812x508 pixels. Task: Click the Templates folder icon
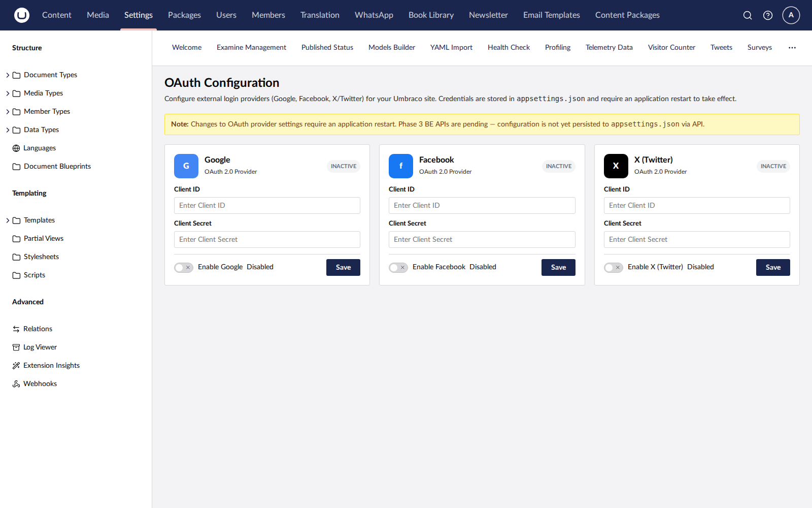click(16, 220)
